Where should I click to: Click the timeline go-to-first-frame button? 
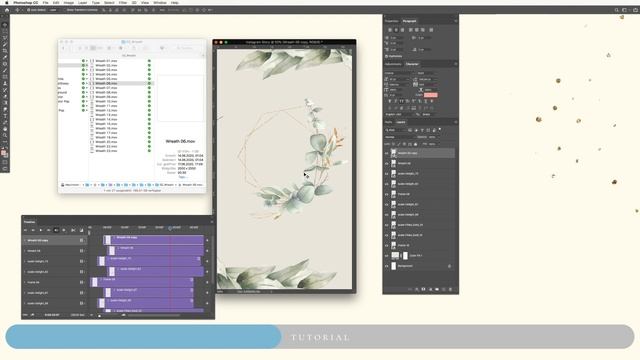26,230
